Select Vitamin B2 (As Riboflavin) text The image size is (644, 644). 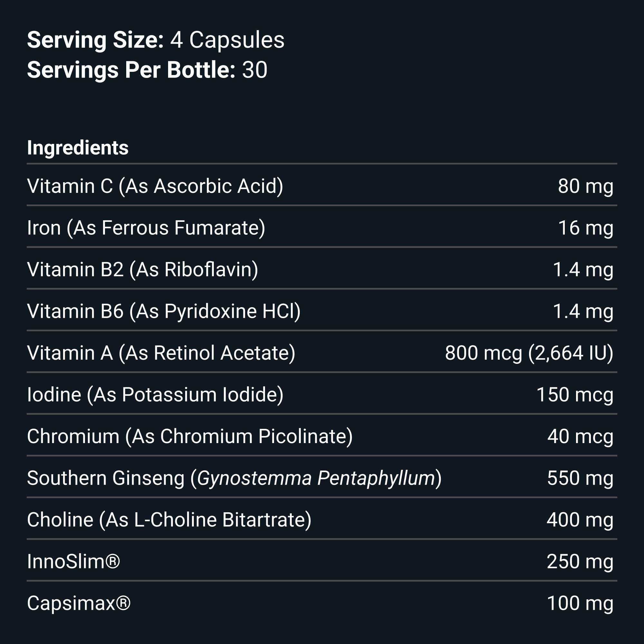coord(142,270)
